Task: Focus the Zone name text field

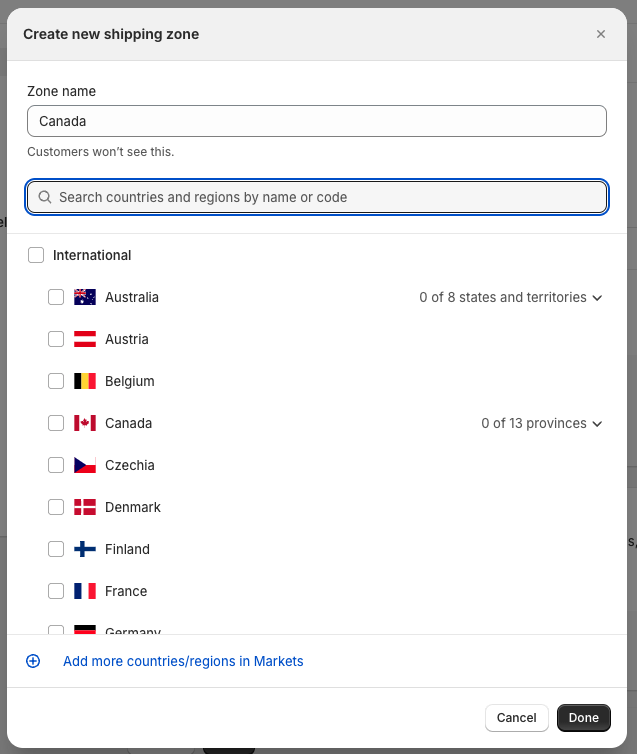Action: 317,121
